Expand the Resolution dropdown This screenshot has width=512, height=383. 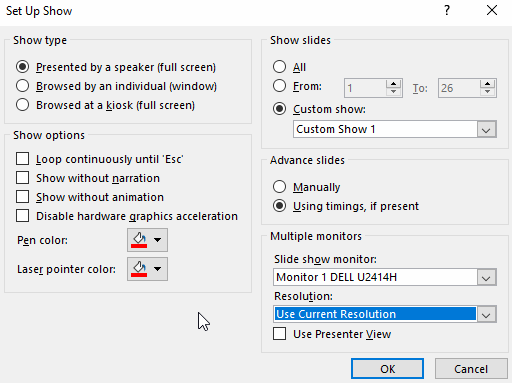486,314
